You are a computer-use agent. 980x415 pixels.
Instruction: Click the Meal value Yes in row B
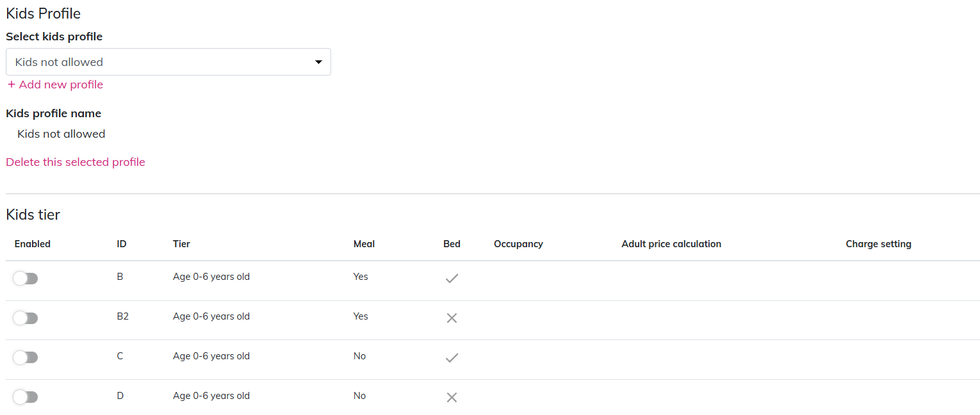[x=361, y=277]
